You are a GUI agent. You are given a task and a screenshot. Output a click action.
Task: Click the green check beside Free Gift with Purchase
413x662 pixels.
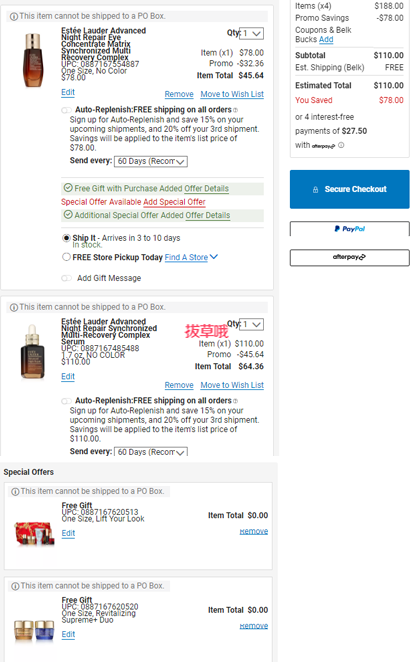point(68,188)
